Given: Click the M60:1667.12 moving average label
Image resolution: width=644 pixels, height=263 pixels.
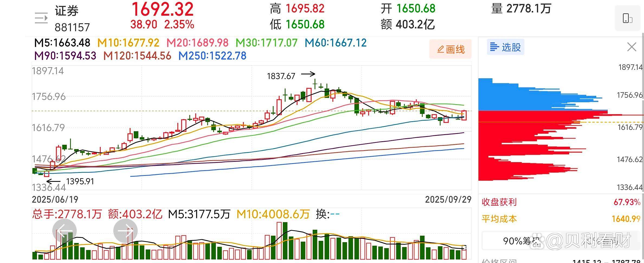Looking at the screenshot, I should (x=336, y=43).
